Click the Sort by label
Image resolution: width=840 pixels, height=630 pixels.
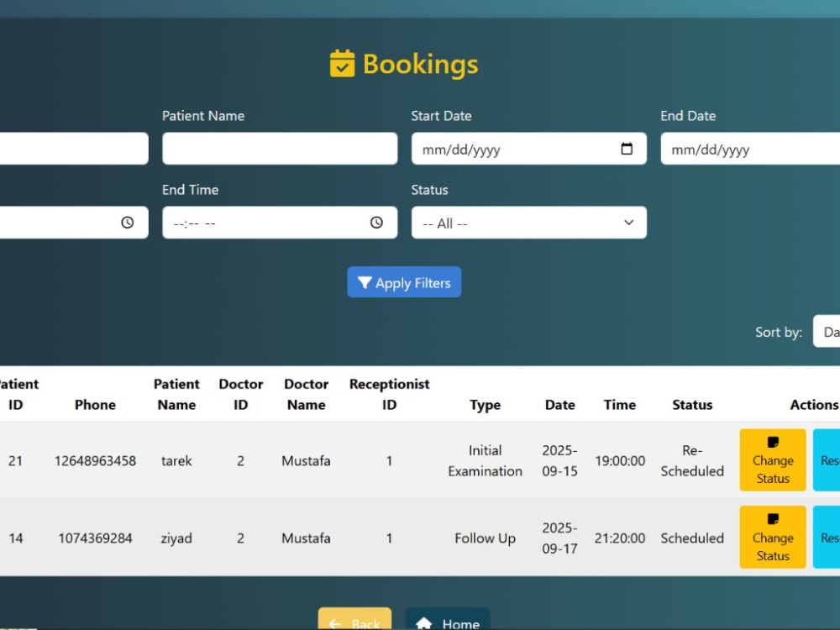coord(779,332)
